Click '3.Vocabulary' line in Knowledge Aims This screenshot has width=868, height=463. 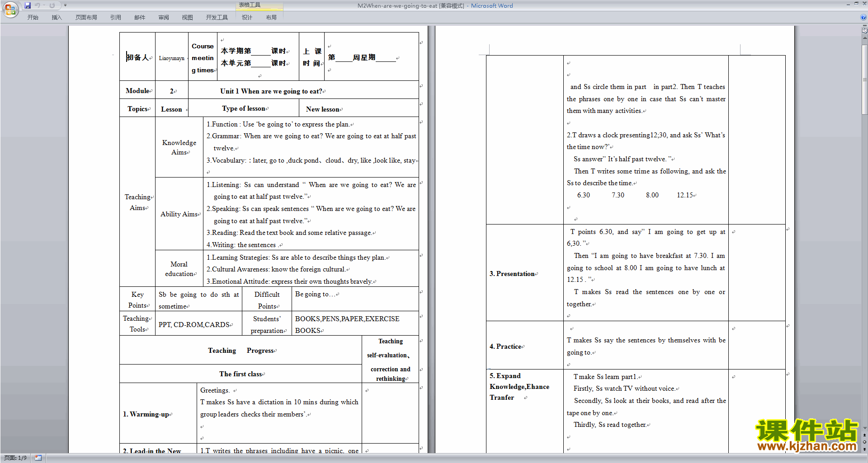pyautogui.click(x=311, y=160)
